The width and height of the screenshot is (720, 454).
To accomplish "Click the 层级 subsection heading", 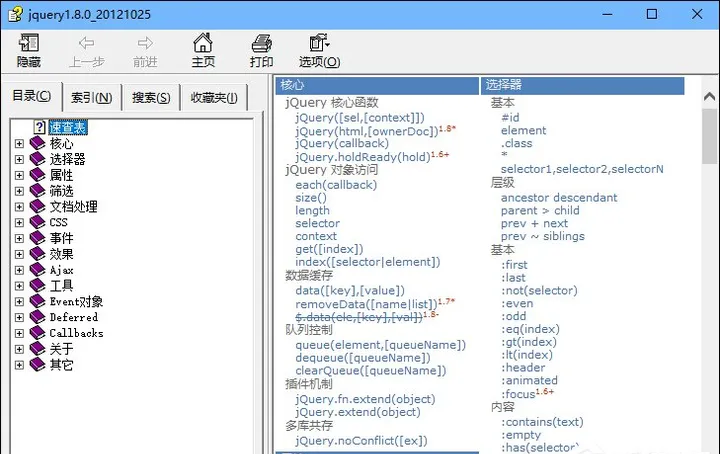I will [x=502, y=183].
